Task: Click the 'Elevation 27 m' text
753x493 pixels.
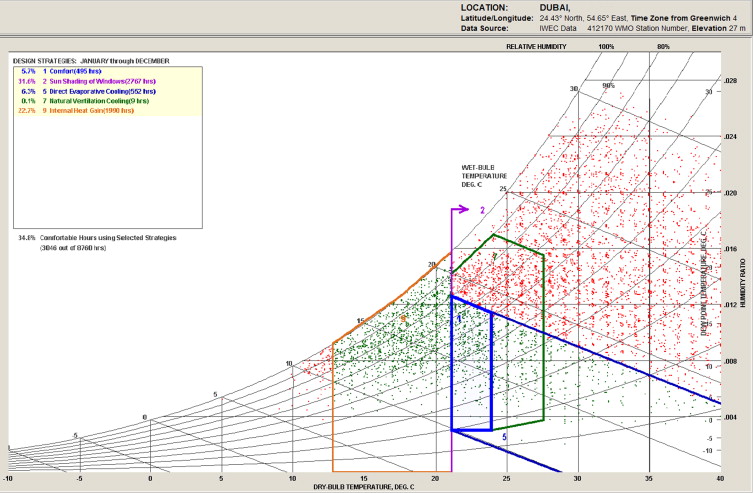Action: 718,28
